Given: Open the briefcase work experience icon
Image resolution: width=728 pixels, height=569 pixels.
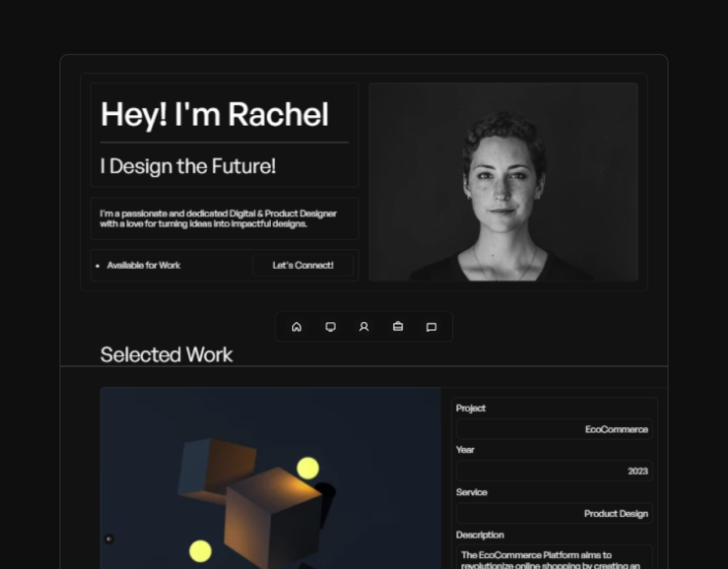Looking at the screenshot, I should (398, 327).
